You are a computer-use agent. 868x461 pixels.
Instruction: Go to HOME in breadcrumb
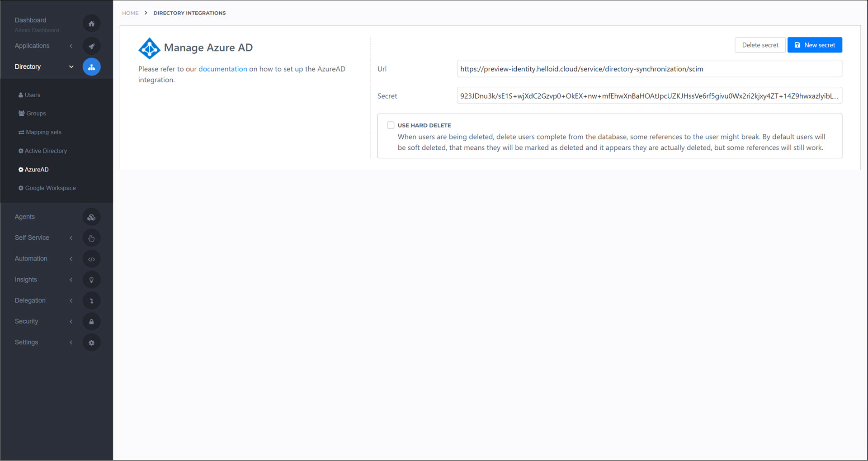130,13
